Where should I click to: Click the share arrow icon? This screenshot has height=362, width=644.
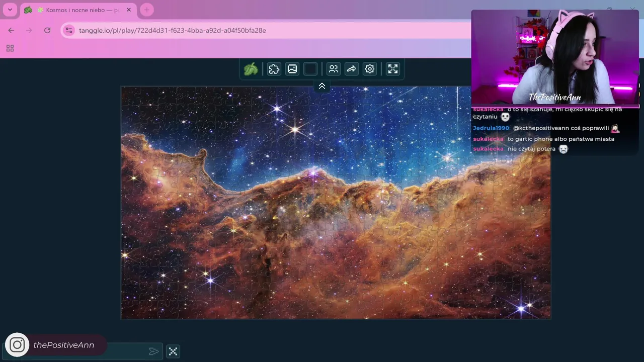pyautogui.click(x=352, y=69)
